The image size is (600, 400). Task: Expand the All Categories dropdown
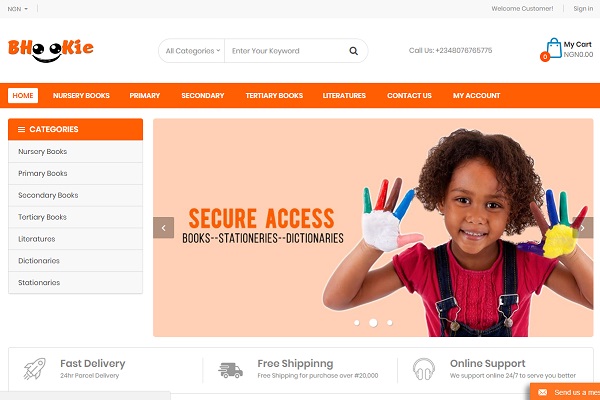(192, 51)
